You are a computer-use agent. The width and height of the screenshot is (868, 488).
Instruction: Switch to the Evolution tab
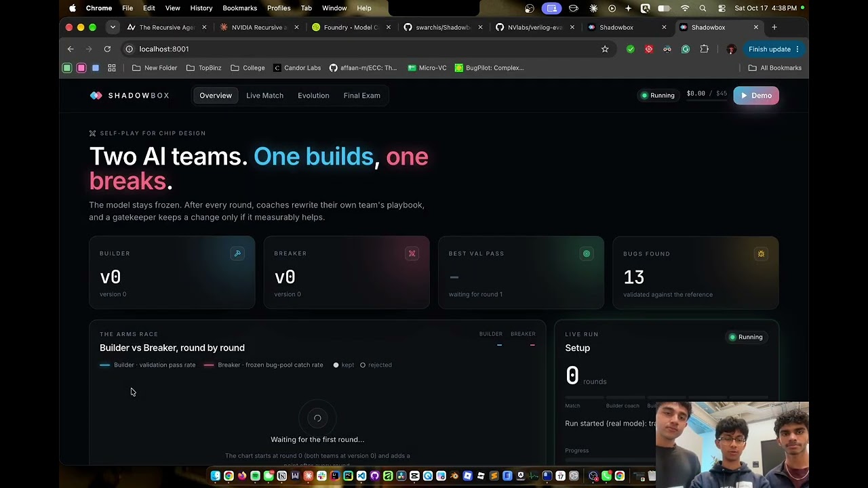[313, 96]
